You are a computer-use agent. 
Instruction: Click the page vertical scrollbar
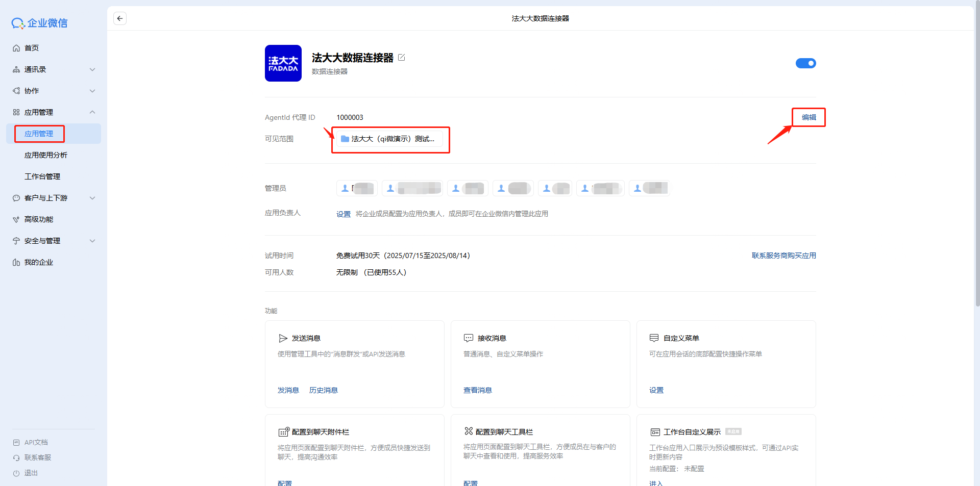[x=977, y=153]
